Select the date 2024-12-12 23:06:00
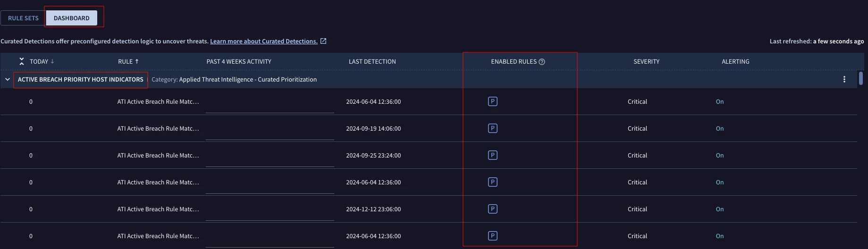868x249 pixels. click(x=373, y=209)
